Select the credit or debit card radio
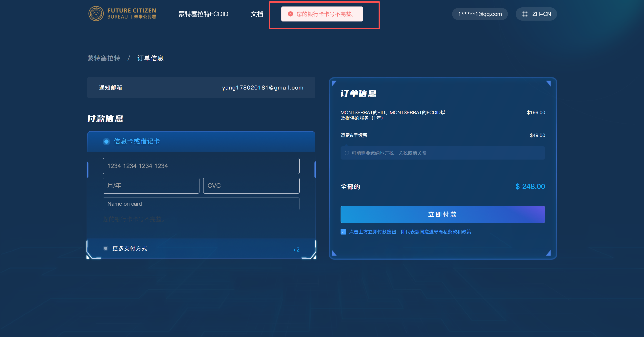The width and height of the screenshot is (644, 337). (x=106, y=141)
